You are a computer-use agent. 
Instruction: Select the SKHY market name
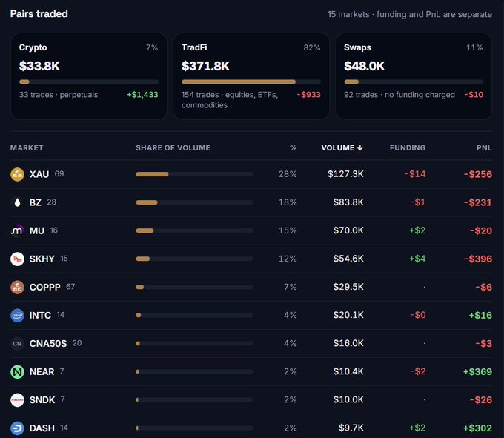click(x=42, y=259)
